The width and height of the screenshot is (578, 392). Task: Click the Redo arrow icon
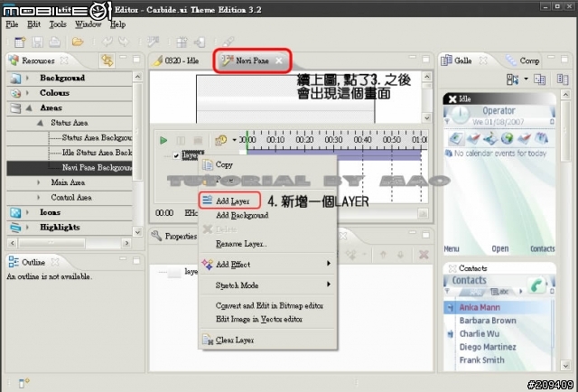pyautogui.click(x=124, y=42)
